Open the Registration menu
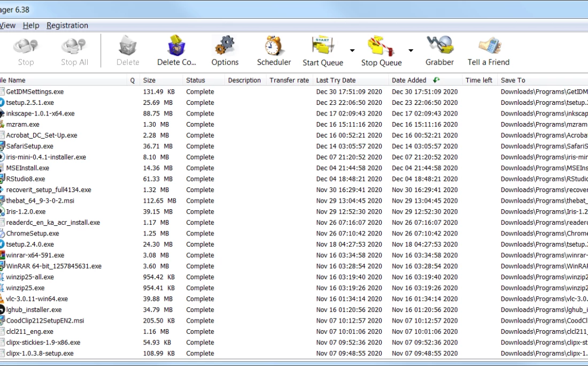This screenshot has height=366, width=588. (67, 25)
